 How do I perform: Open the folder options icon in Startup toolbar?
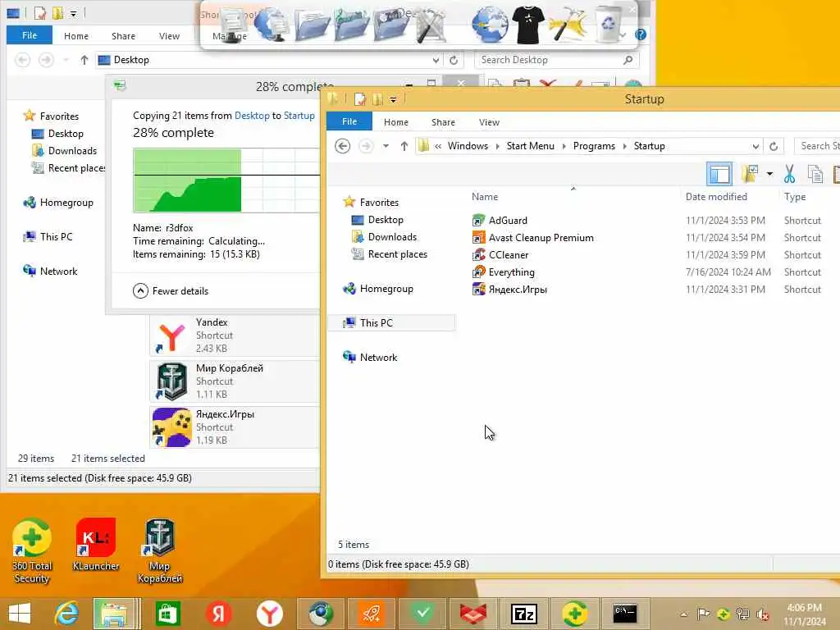tap(750, 173)
